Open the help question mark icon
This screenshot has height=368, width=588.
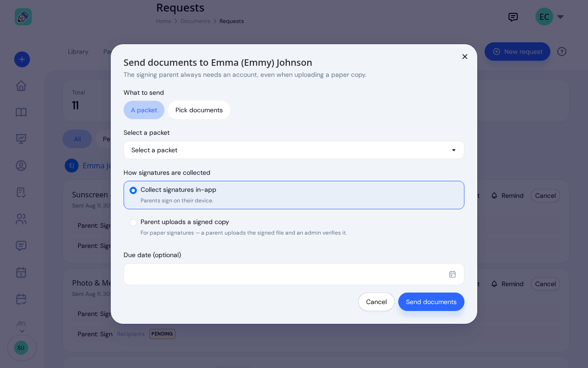562,52
